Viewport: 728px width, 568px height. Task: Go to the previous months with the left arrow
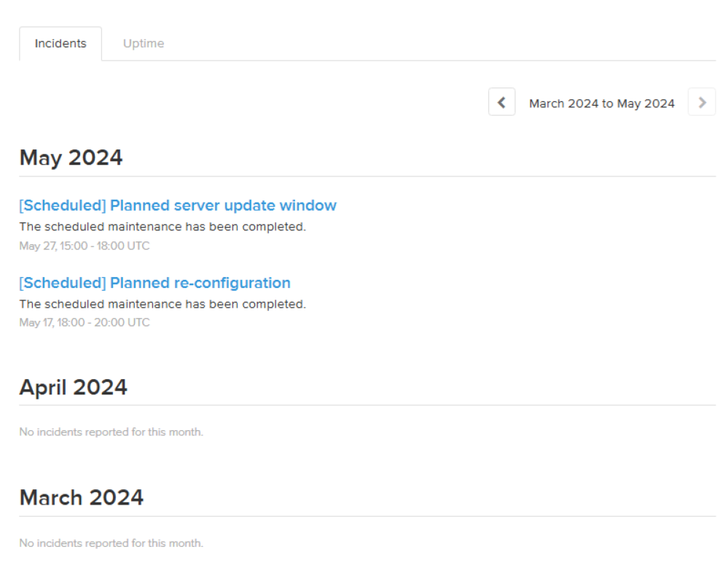coord(501,103)
